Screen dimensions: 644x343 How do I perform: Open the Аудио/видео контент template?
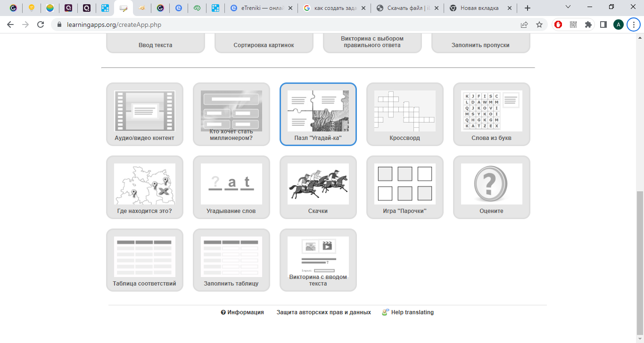144,114
